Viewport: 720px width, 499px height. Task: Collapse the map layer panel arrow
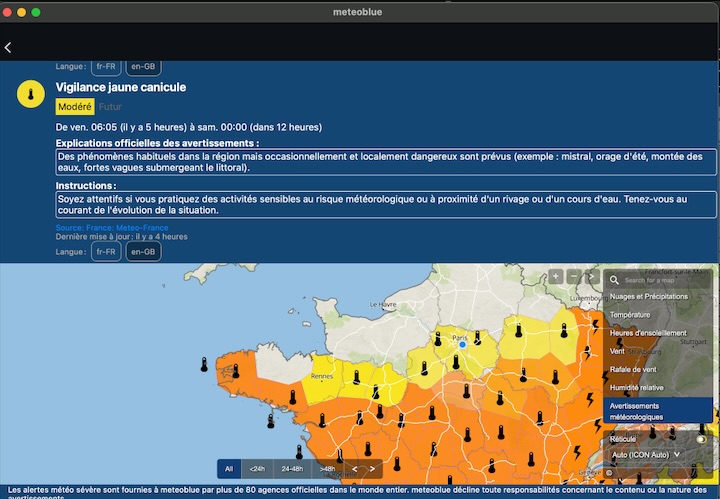pos(591,277)
